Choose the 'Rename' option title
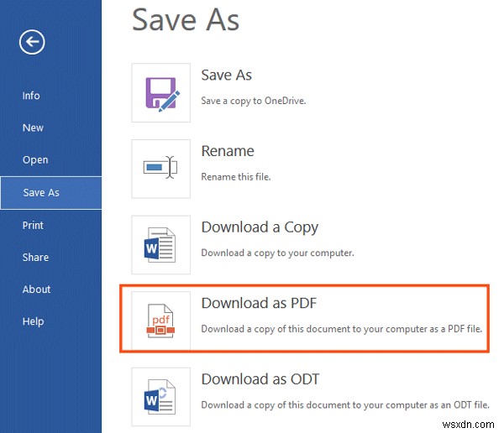504x433 pixels. click(x=228, y=151)
